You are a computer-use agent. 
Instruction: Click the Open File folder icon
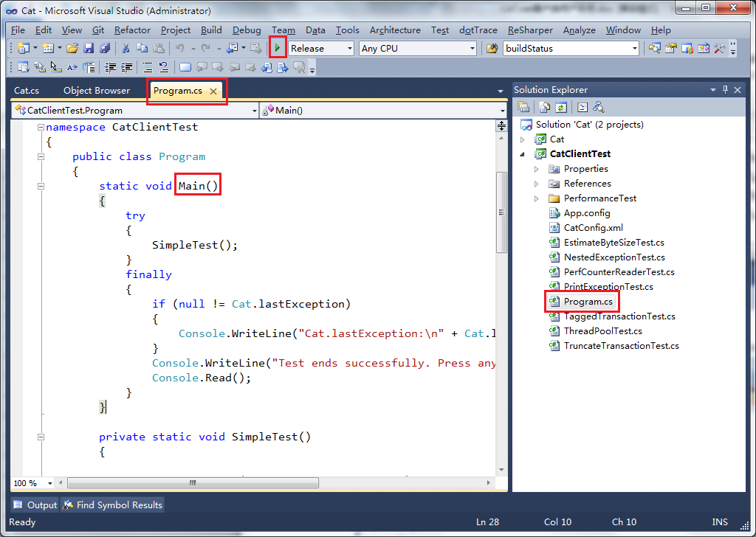(x=72, y=48)
